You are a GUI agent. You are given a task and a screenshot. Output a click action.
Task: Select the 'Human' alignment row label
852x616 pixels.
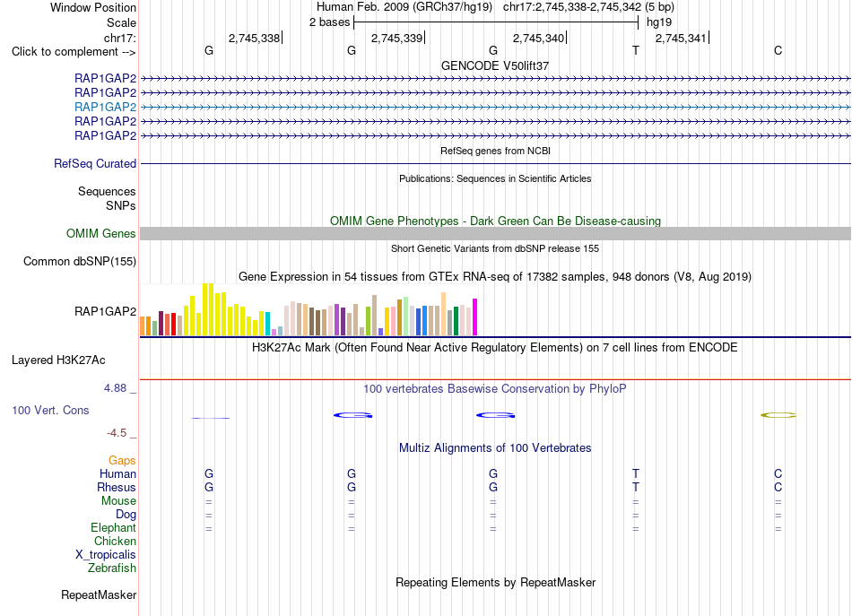(x=117, y=474)
